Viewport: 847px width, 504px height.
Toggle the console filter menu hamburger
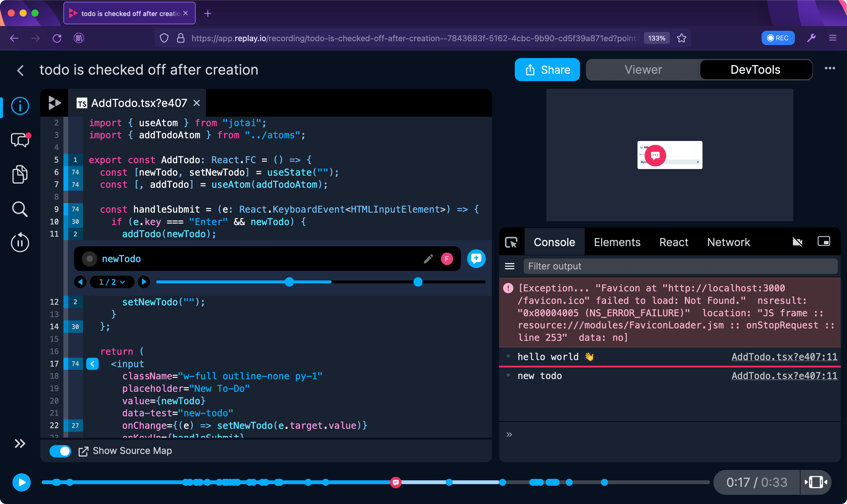click(509, 266)
